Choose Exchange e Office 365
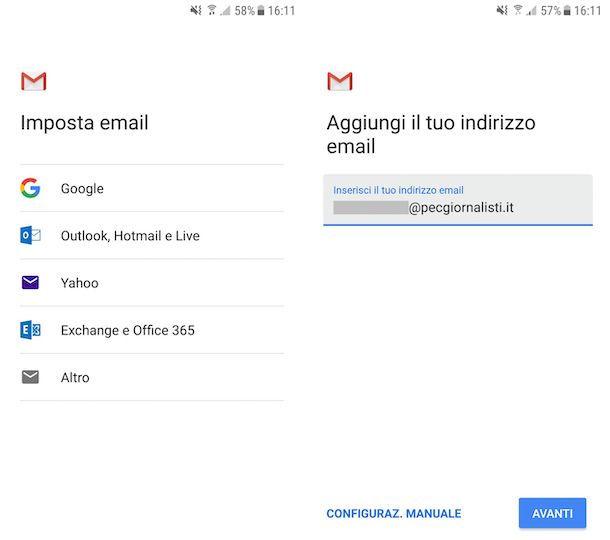 tap(152, 330)
